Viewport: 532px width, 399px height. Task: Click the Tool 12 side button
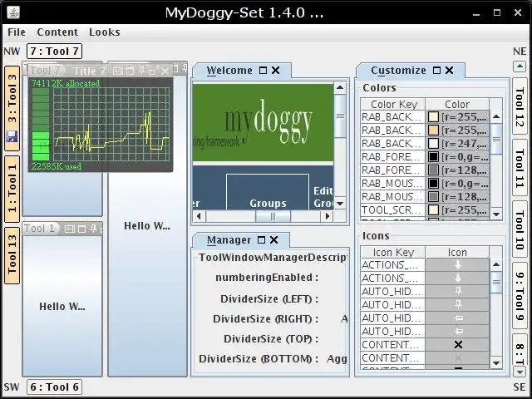[x=520, y=106]
